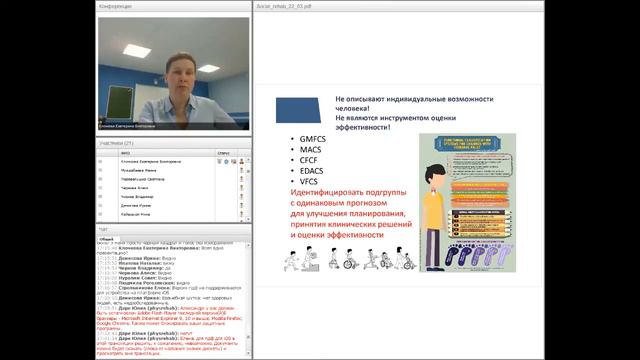Click the walking figures illustration strip on slide

tap(350, 259)
